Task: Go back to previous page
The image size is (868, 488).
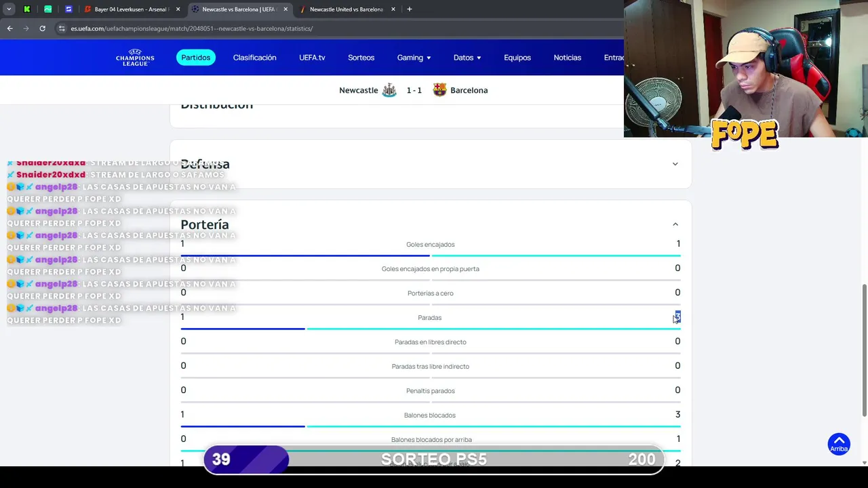Action: (9, 28)
